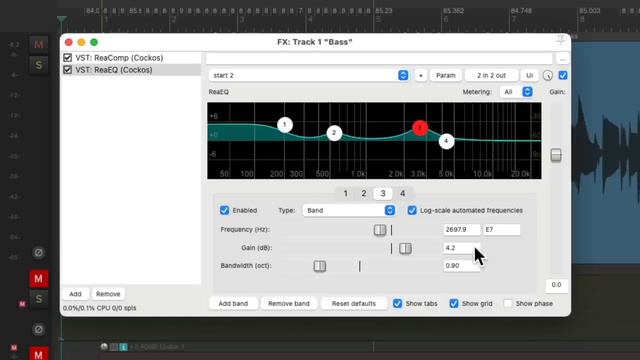Click the CPU usage status text
640x360 pixels.
pos(100,308)
